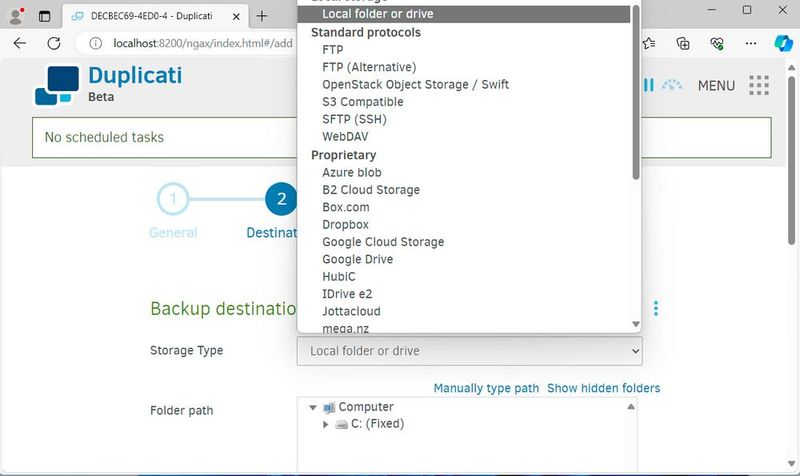Go to step 1 General
800x476 pixels.
click(x=173, y=199)
